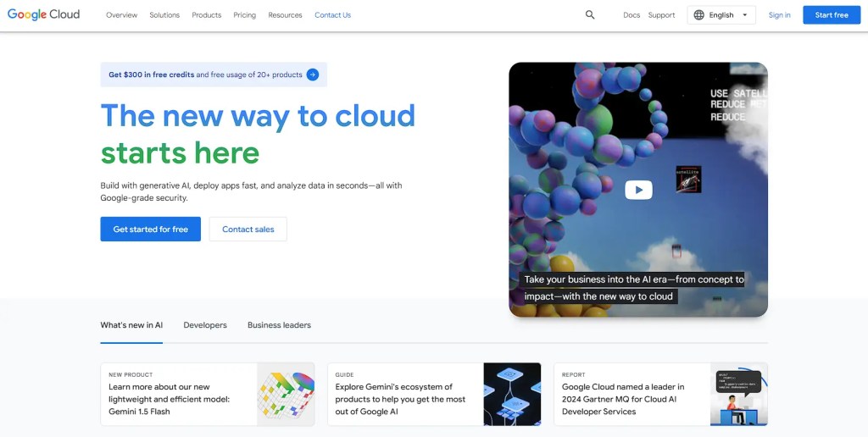The image size is (868, 437).
Task: Click the globe language icon
Action: 699,15
